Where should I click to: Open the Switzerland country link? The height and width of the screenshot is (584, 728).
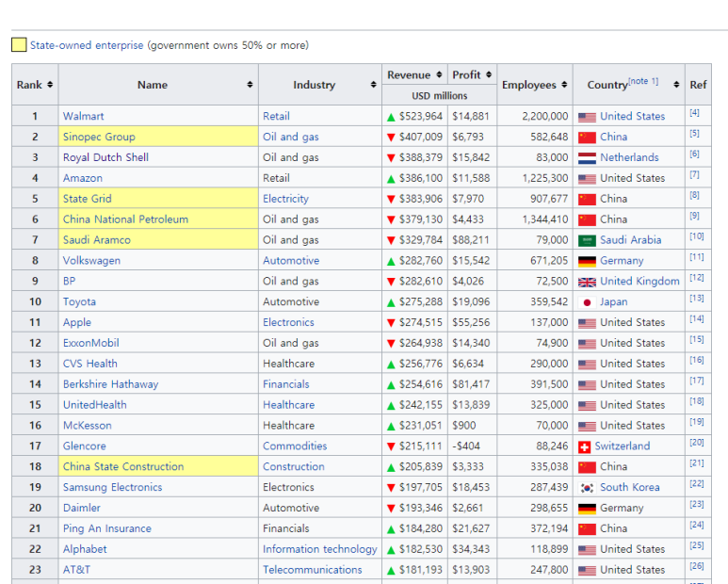pos(623,446)
